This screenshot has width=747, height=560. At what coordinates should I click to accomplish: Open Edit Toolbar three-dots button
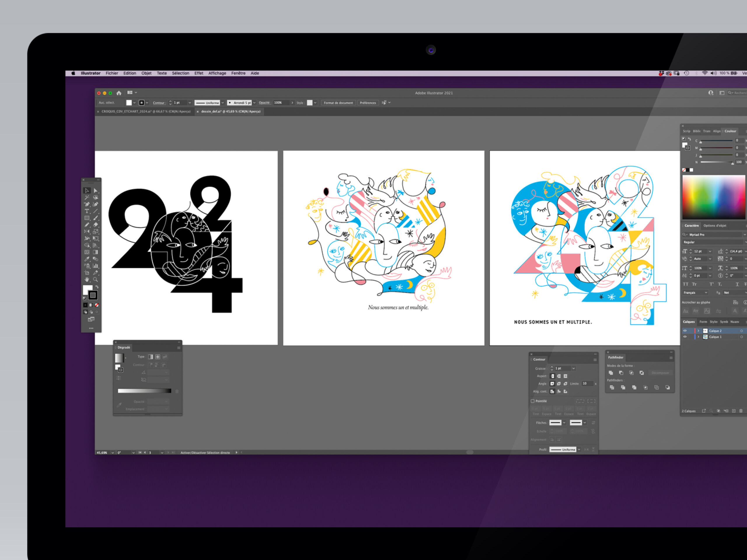click(x=91, y=328)
